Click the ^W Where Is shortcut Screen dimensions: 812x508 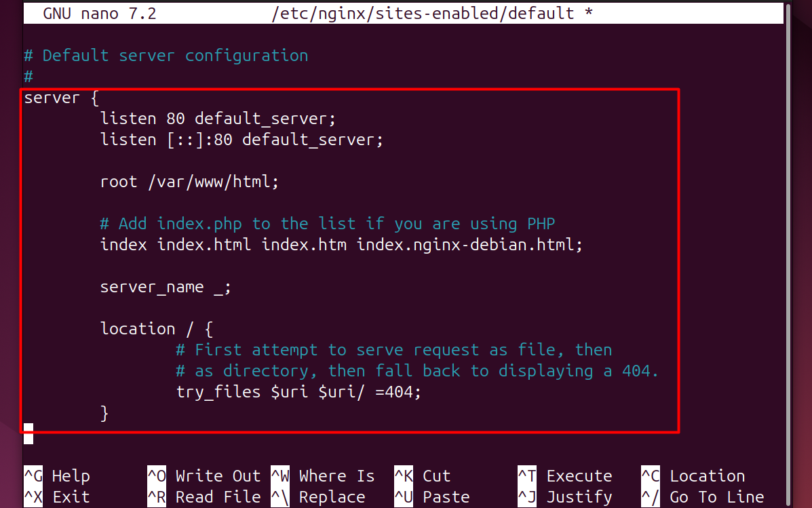(323, 476)
